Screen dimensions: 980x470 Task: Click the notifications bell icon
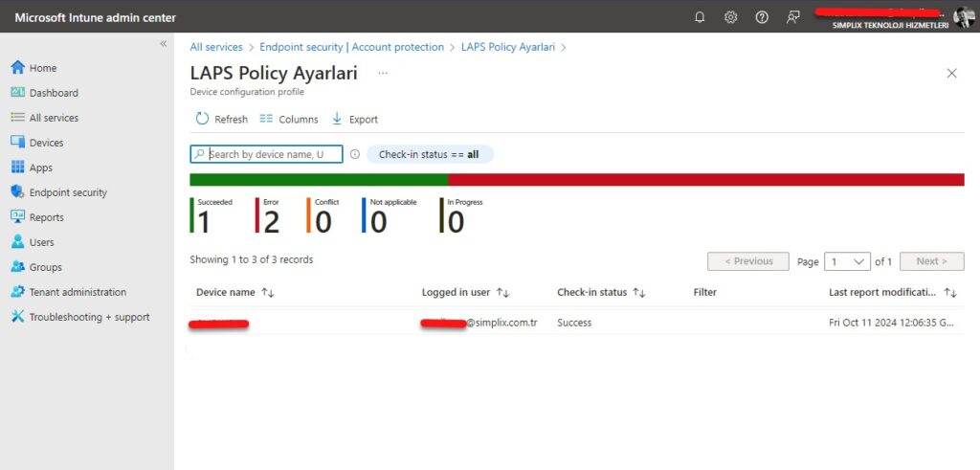[x=700, y=17]
